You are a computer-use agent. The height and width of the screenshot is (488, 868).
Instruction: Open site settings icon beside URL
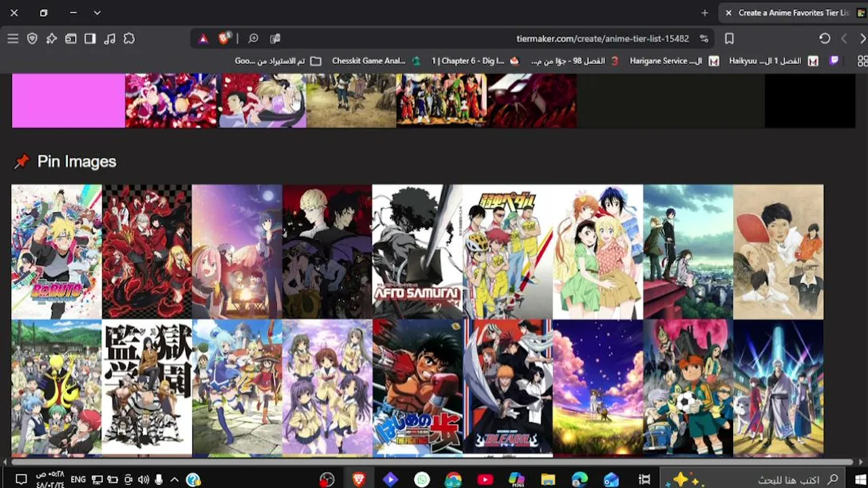(704, 39)
